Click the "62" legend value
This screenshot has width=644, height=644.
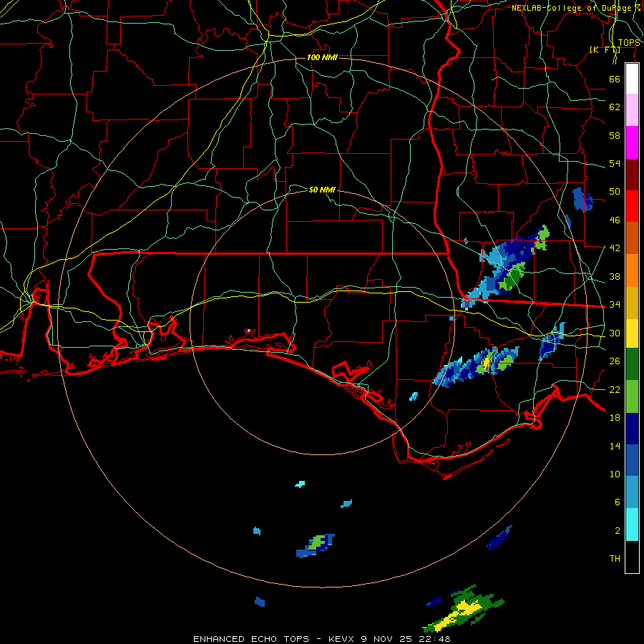tap(615, 107)
